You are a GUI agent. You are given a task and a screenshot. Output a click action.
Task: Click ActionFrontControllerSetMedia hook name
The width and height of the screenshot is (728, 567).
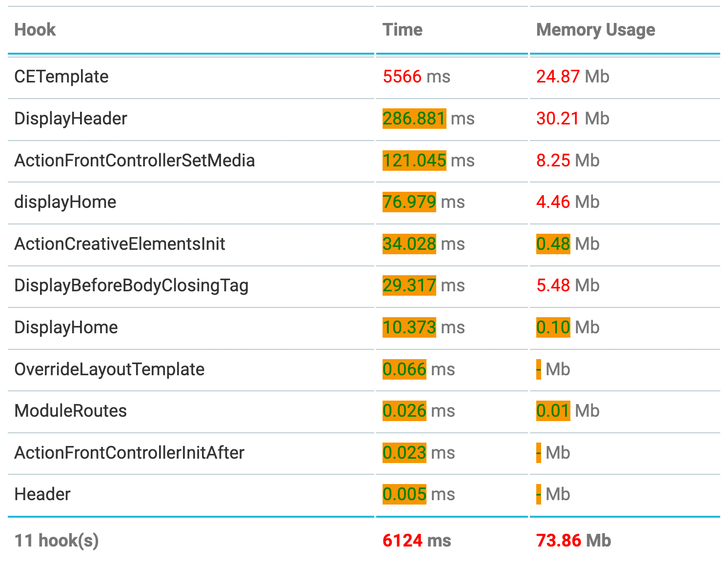pos(135,161)
